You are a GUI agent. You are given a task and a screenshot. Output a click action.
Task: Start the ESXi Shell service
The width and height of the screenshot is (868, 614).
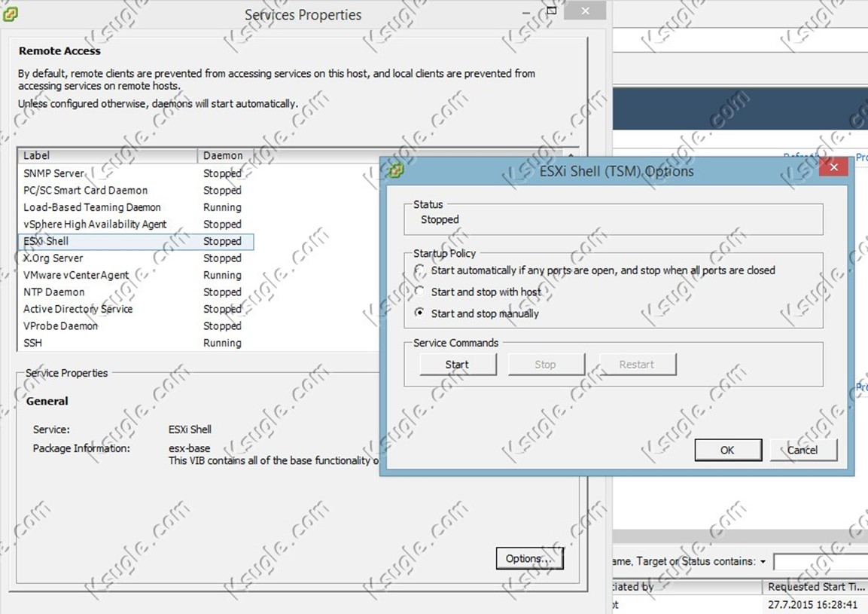(x=457, y=364)
